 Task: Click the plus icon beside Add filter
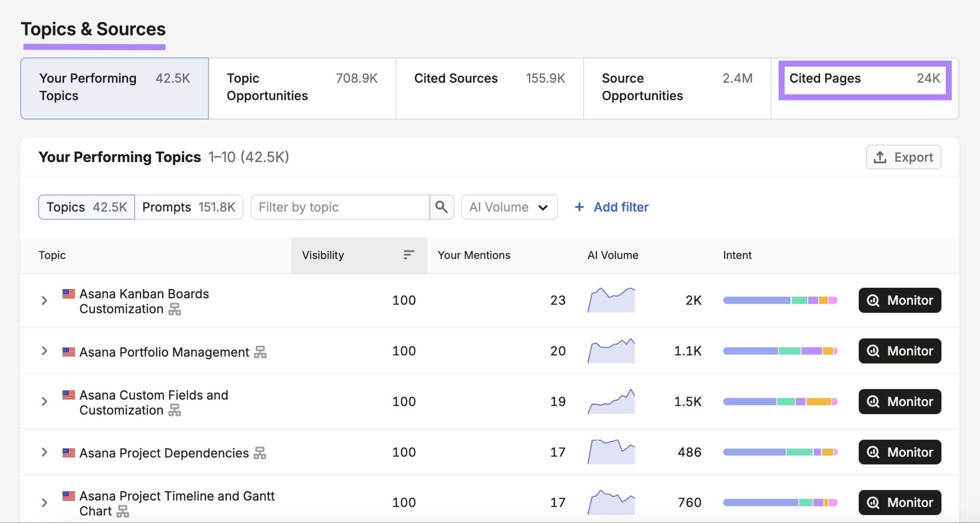coord(579,207)
